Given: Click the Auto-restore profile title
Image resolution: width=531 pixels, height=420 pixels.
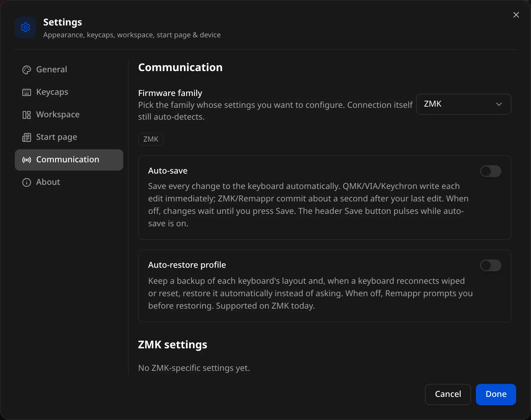Looking at the screenshot, I should click(x=187, y=265).
